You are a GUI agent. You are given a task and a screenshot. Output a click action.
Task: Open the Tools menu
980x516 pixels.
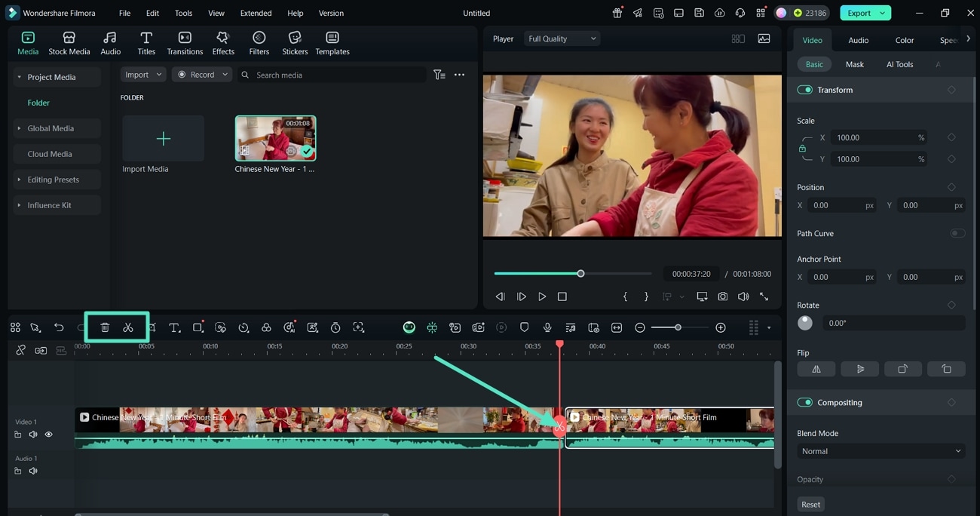[x=183, y=13]
